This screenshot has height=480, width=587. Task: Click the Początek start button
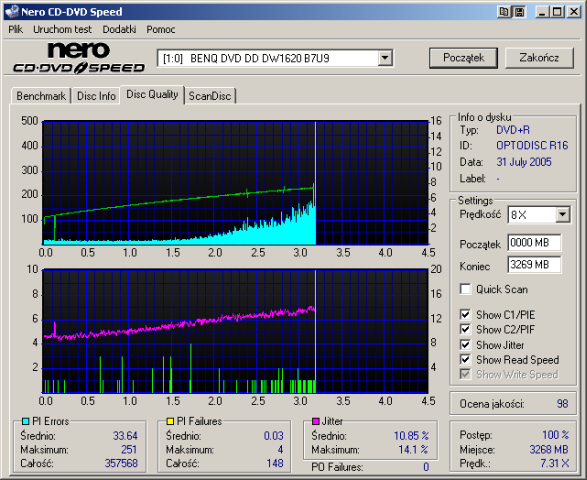click(463, 58)
